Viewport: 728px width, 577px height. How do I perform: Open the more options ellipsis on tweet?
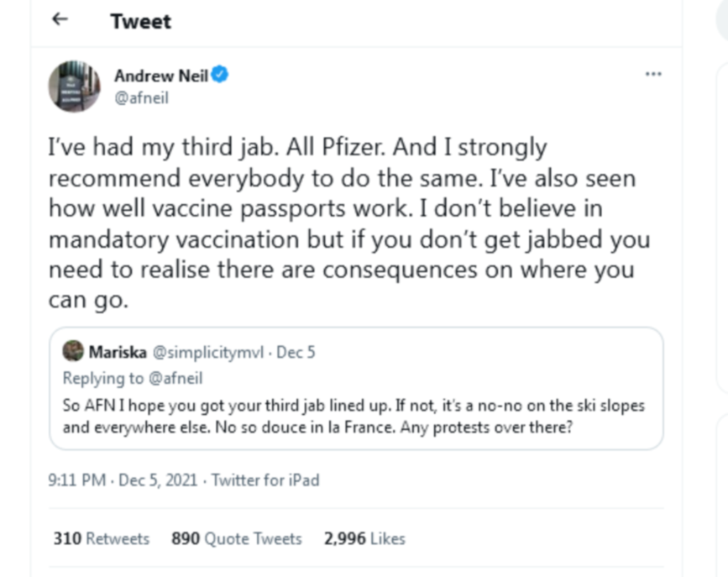653,75
